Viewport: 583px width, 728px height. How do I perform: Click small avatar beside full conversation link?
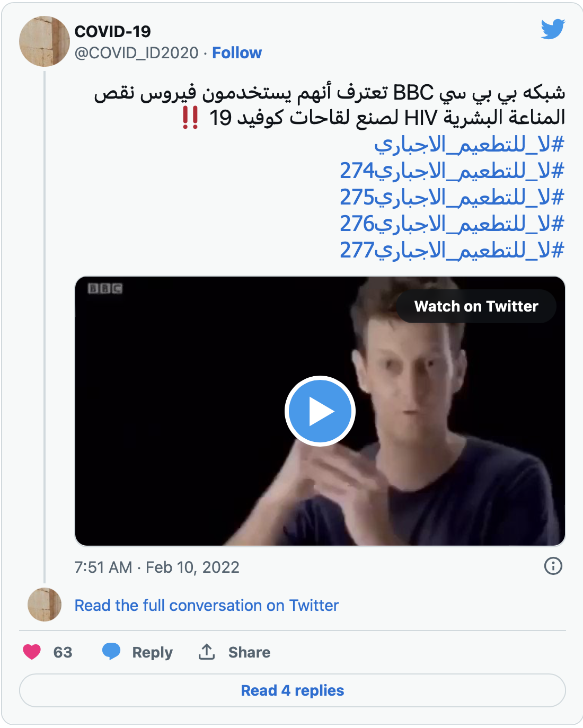(45, 605)
